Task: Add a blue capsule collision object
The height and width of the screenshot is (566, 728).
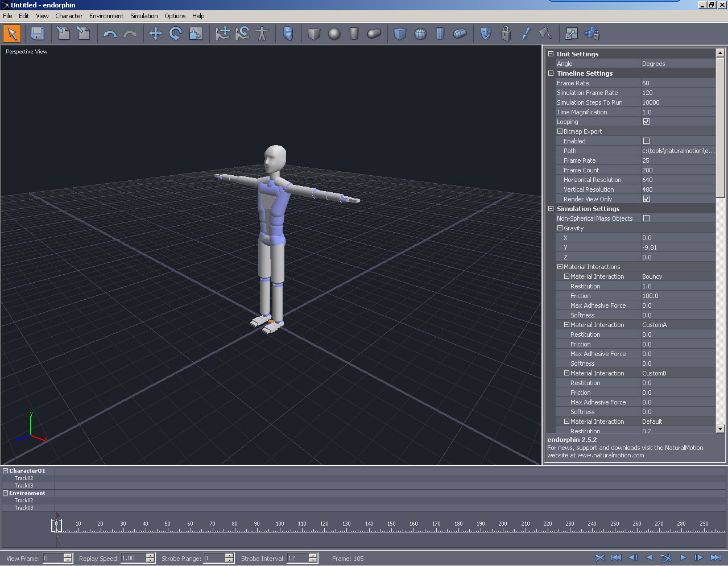Action: 460,34
